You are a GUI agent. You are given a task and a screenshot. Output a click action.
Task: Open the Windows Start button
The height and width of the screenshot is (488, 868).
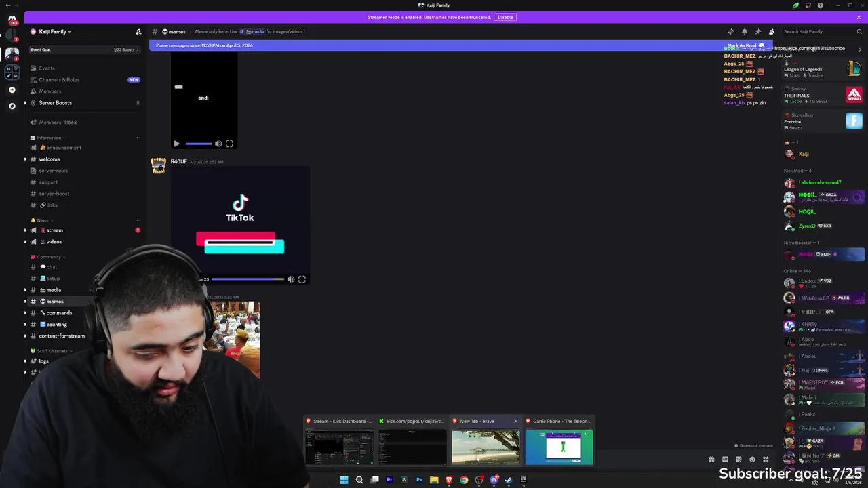(x=344, y=480)
